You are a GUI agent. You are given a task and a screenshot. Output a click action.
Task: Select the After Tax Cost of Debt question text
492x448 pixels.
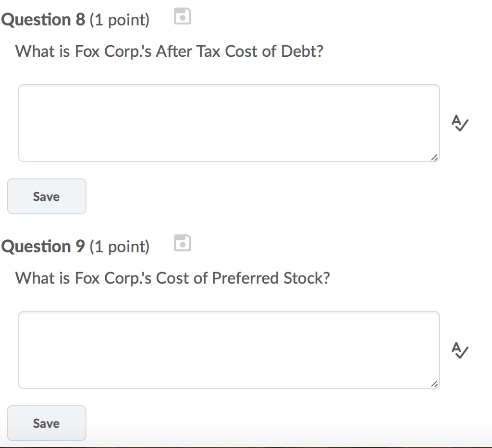(x=169, y=51)
